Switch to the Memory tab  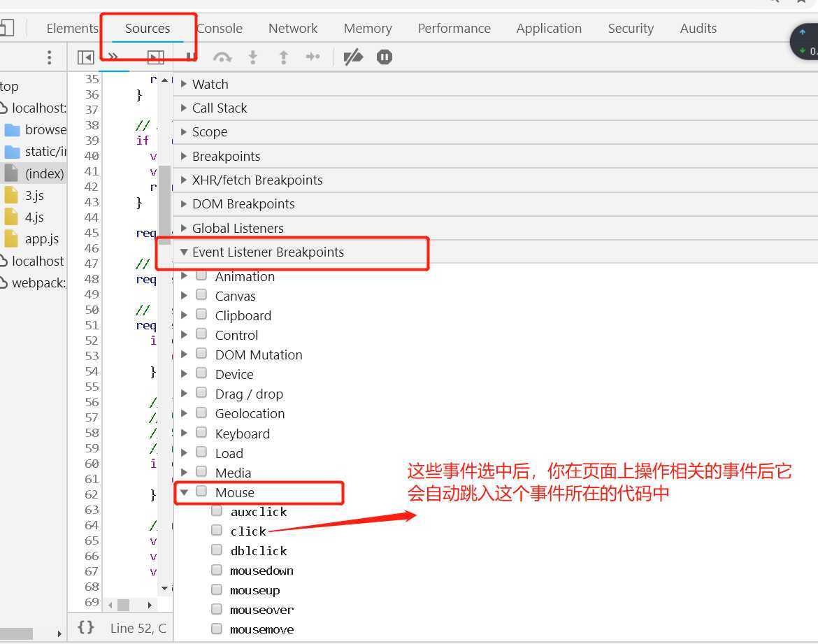coord(367,28)
